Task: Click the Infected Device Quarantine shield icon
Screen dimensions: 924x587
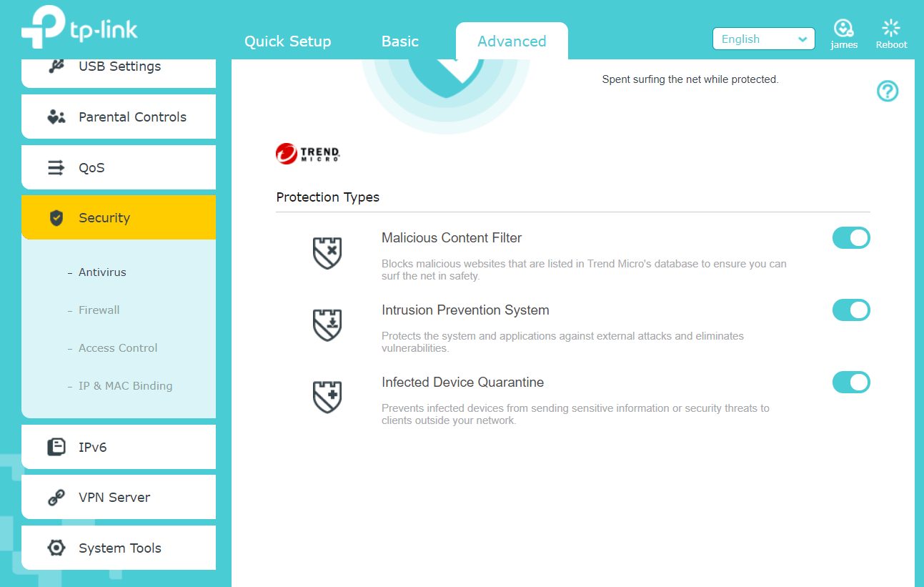Action: pos(327,398)
